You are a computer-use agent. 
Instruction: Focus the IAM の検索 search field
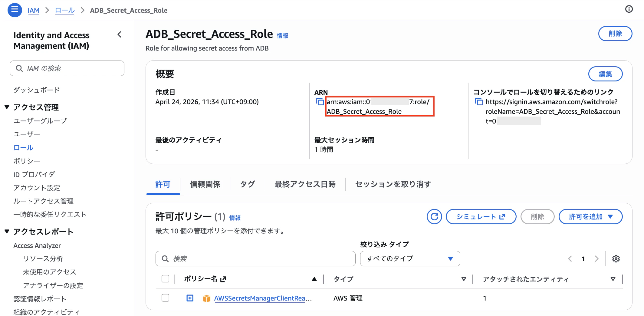(67, 68)
